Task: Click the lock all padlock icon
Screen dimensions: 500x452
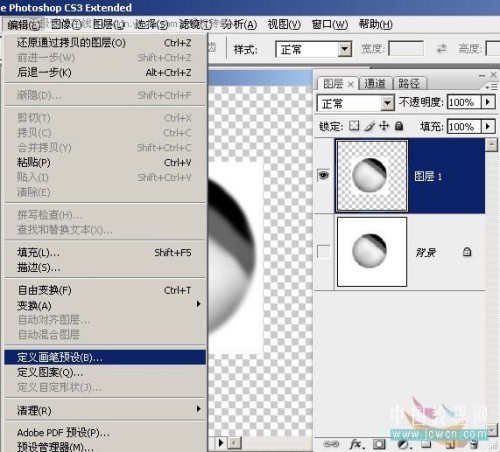Action: pyautogui.click(x=399, y=126)
